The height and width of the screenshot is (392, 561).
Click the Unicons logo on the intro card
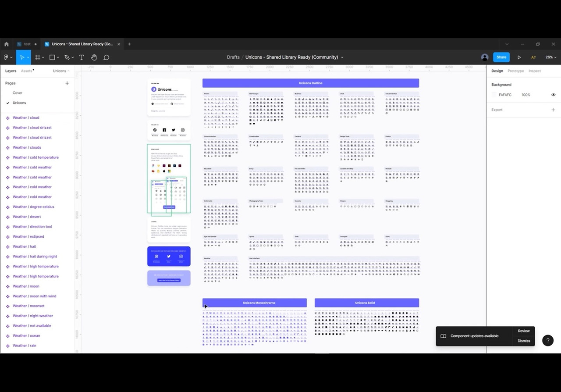[154, 89]
